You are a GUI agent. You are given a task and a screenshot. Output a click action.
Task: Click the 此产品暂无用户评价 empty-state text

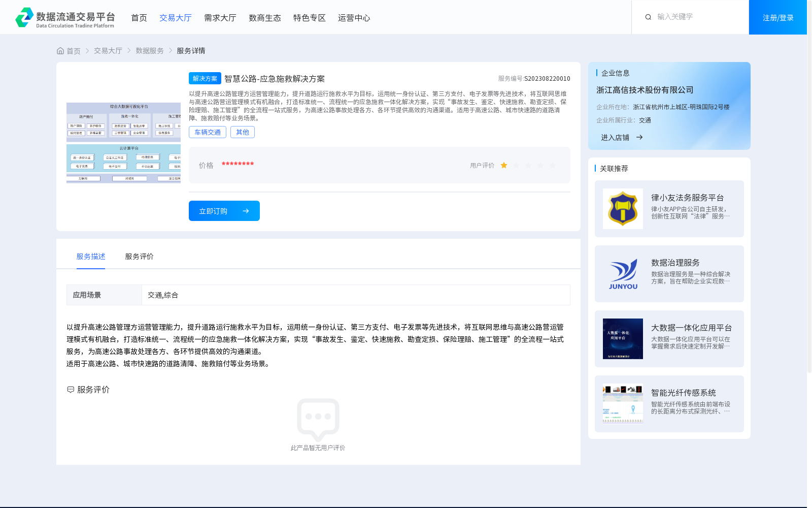318,448
